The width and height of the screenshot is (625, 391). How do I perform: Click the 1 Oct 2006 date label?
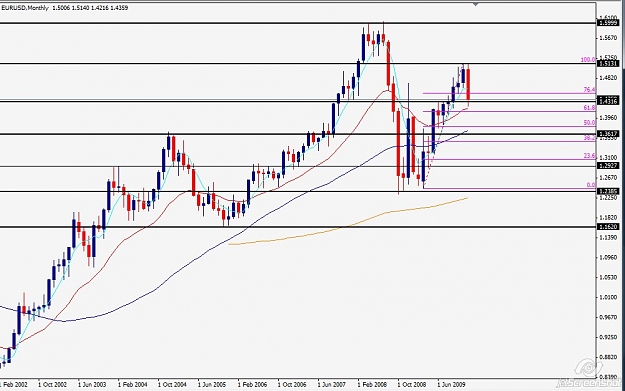(292, 385)
